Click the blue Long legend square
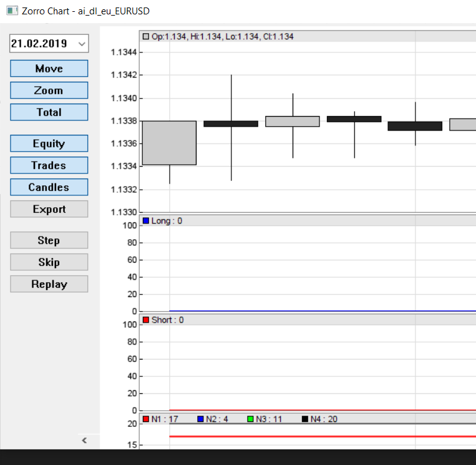The height and width of the screenshot is (465, 476). point(146,221)
